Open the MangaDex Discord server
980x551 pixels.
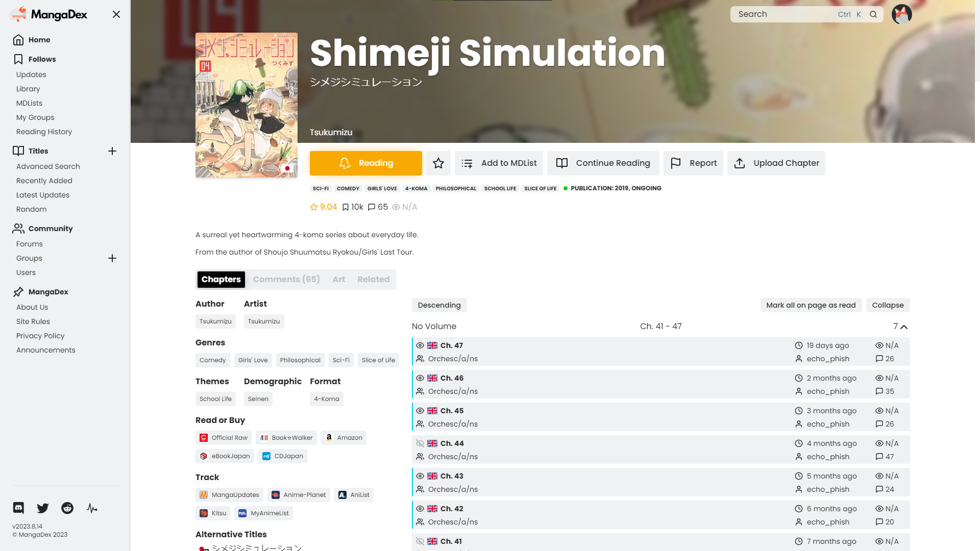[x=18, y=508]
